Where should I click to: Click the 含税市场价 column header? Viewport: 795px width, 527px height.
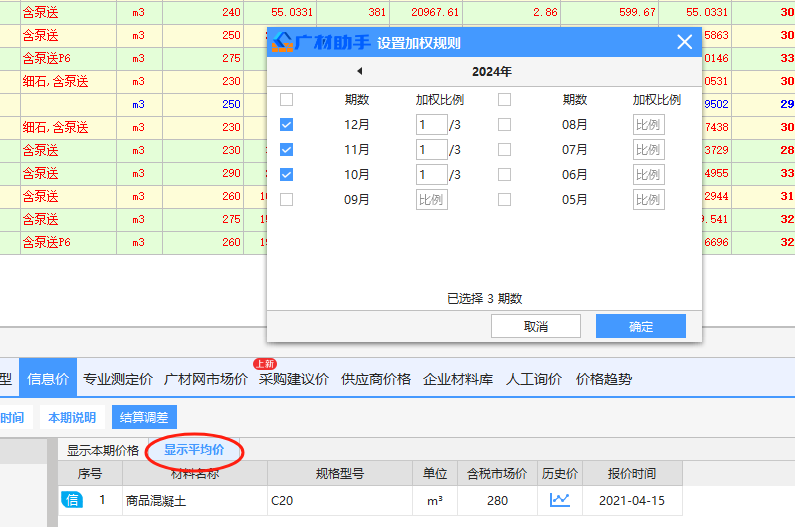(497, 473)
